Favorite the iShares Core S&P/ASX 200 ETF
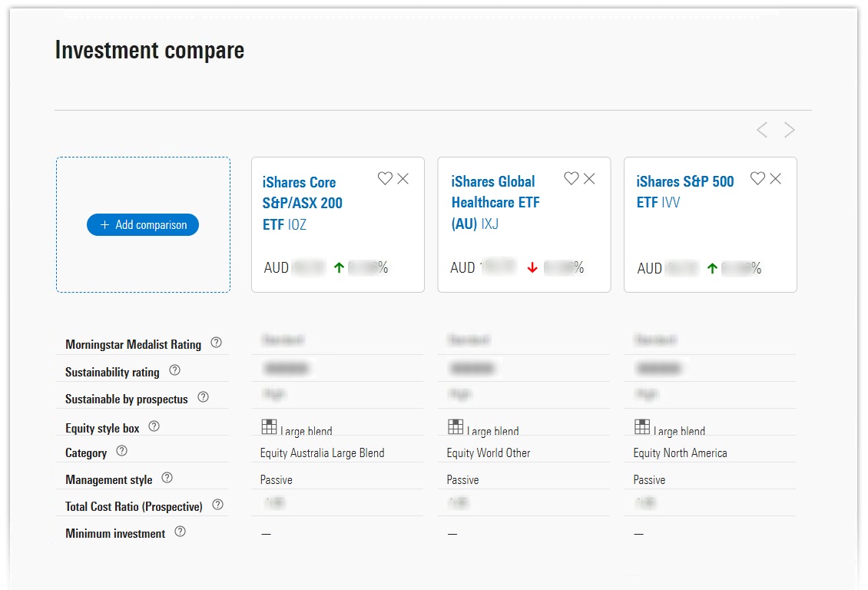 click(385, 178)
